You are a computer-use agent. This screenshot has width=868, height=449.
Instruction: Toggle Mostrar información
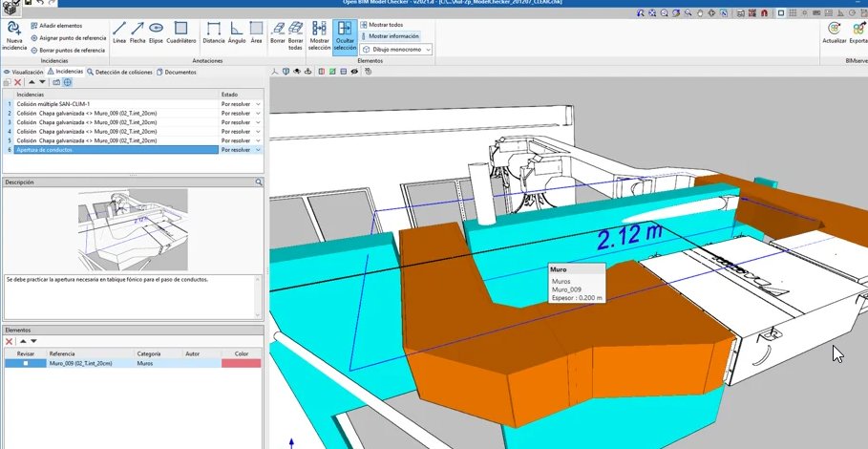(390, 36)
